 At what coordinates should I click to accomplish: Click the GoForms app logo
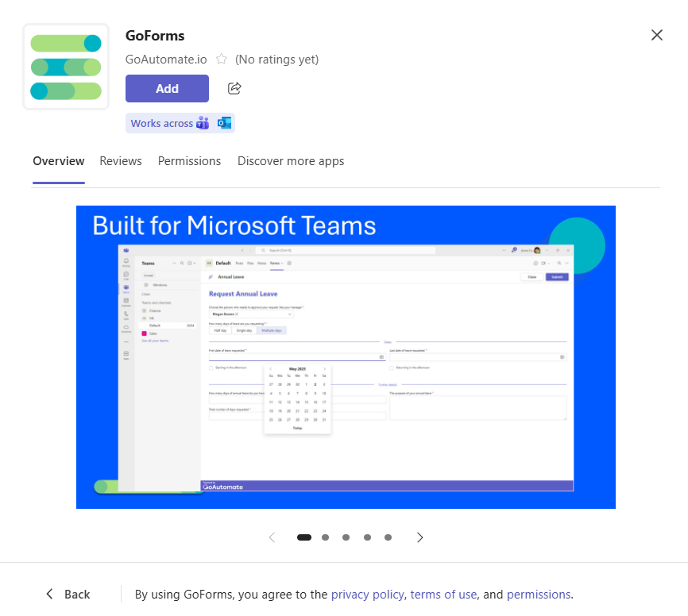point(66,67)
